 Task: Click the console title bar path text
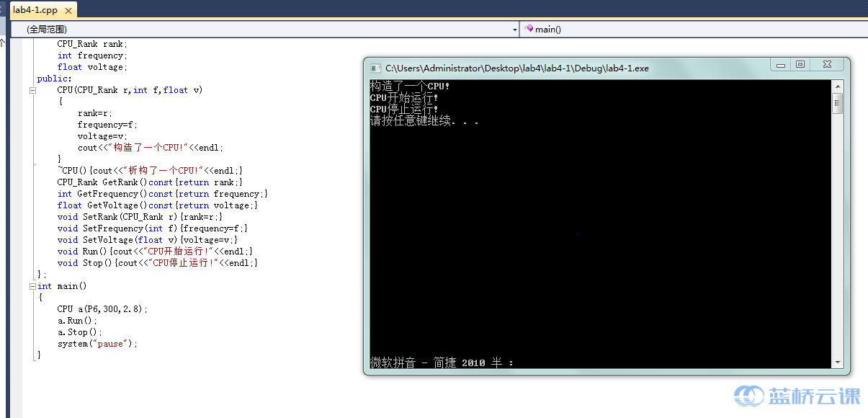click(516, 68)
